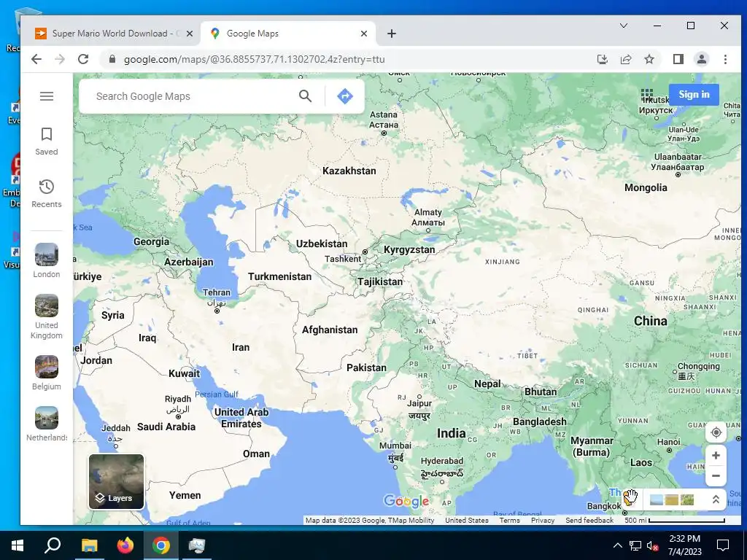Open a new browser tab
The image size is (747, 560).
tap(392, 34)
